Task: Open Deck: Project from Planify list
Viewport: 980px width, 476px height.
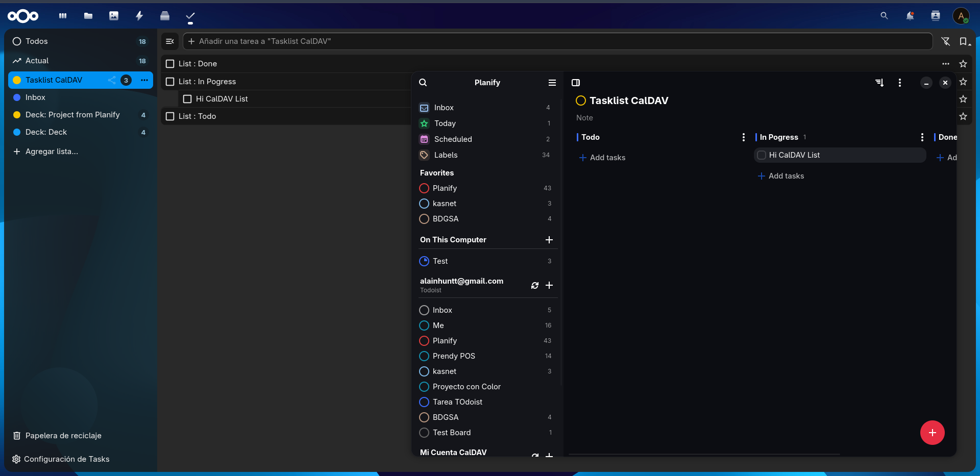Action: tap(81, 115)
